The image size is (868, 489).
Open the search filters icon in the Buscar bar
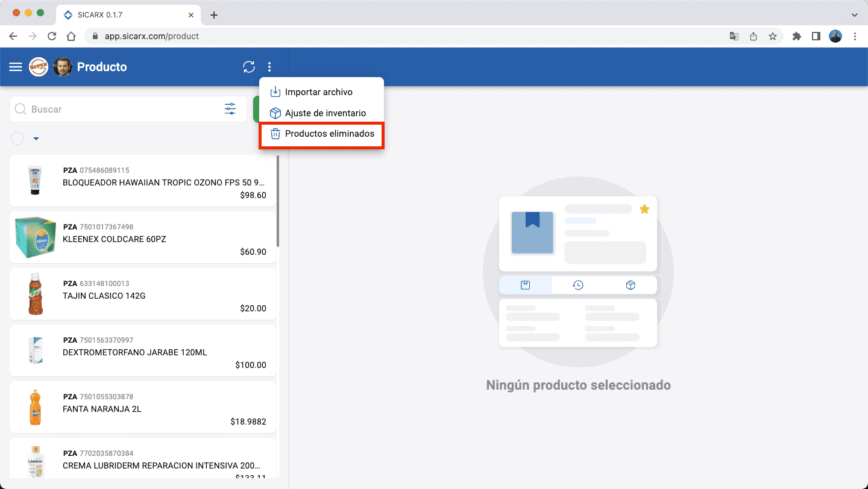click(230, 109)
